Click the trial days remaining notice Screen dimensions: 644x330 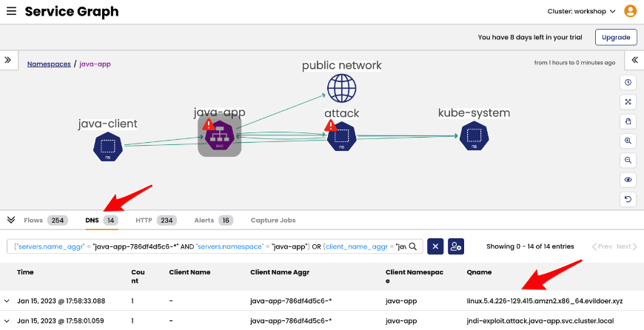coord(530,37)
